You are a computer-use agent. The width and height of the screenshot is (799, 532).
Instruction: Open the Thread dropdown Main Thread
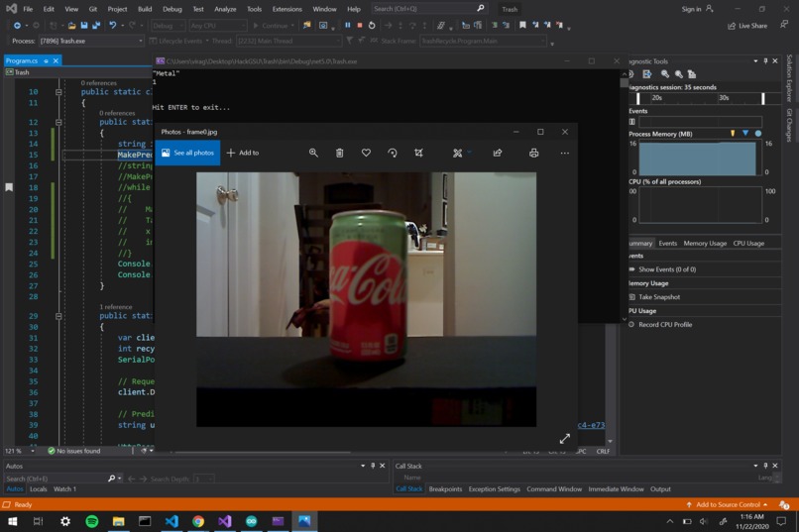288,41
